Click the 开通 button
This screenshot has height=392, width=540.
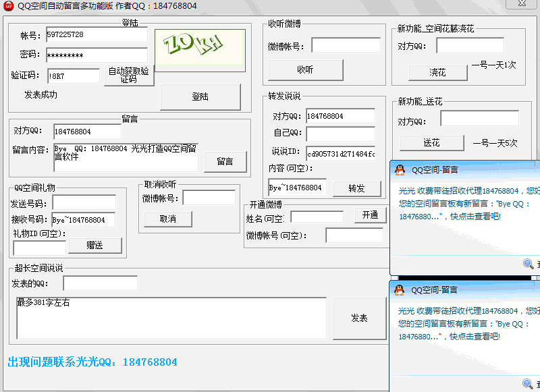pyautogui.click(x=371, y=215)
